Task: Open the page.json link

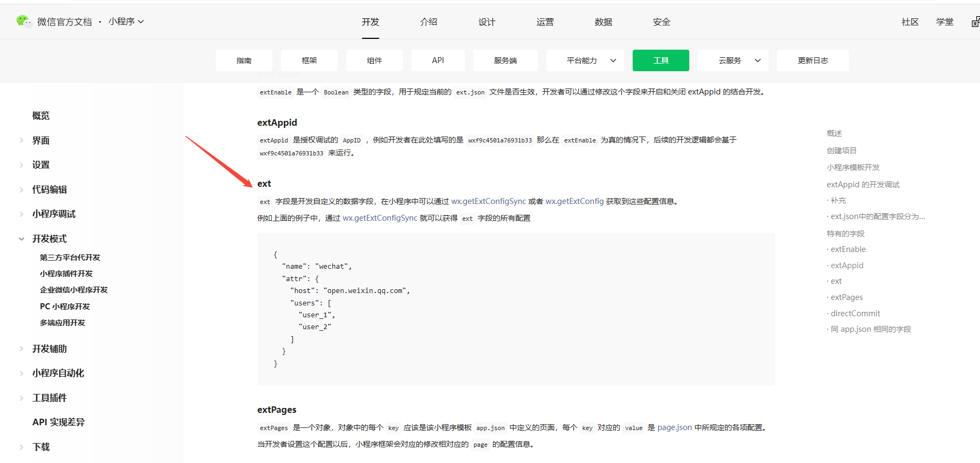Action: [675, 427]
